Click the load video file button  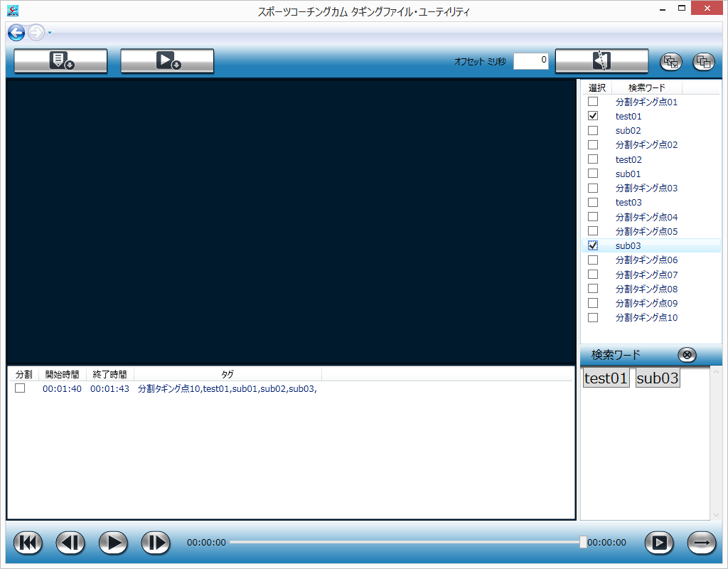coord(167,61)
